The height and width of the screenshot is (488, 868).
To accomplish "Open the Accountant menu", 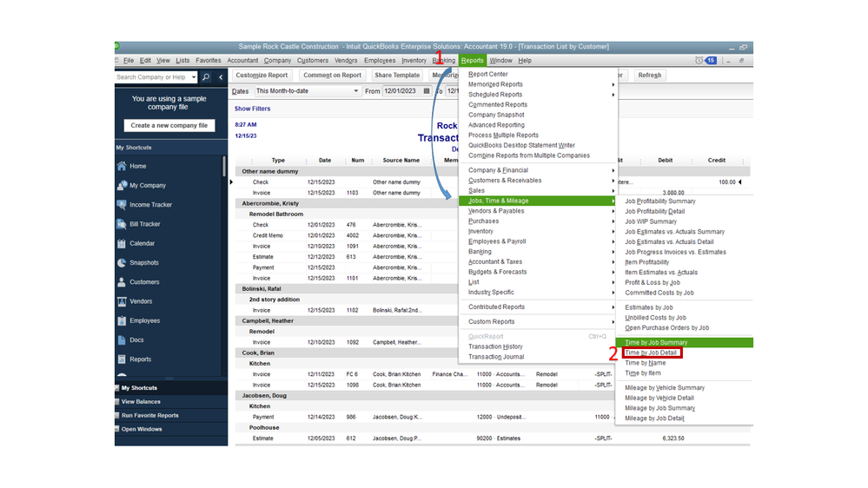I will pos(242,60).
